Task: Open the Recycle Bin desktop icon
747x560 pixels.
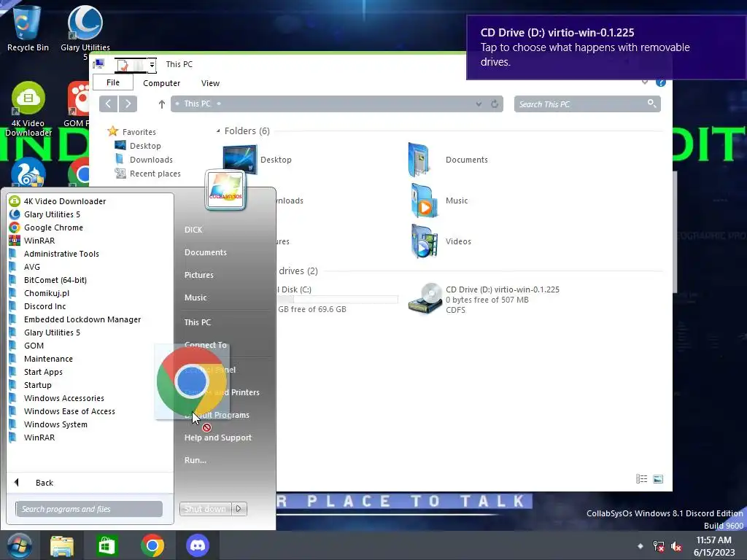Action: coord(28,27)
